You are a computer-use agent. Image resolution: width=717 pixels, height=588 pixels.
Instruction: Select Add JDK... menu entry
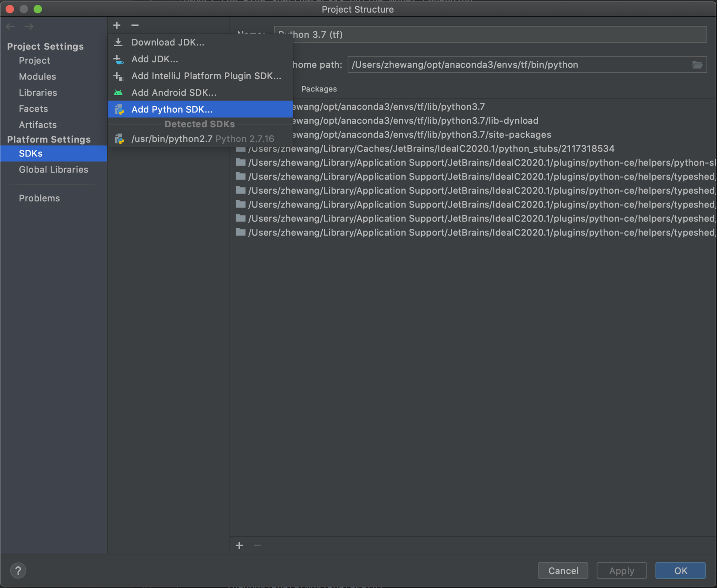[155, 59]
